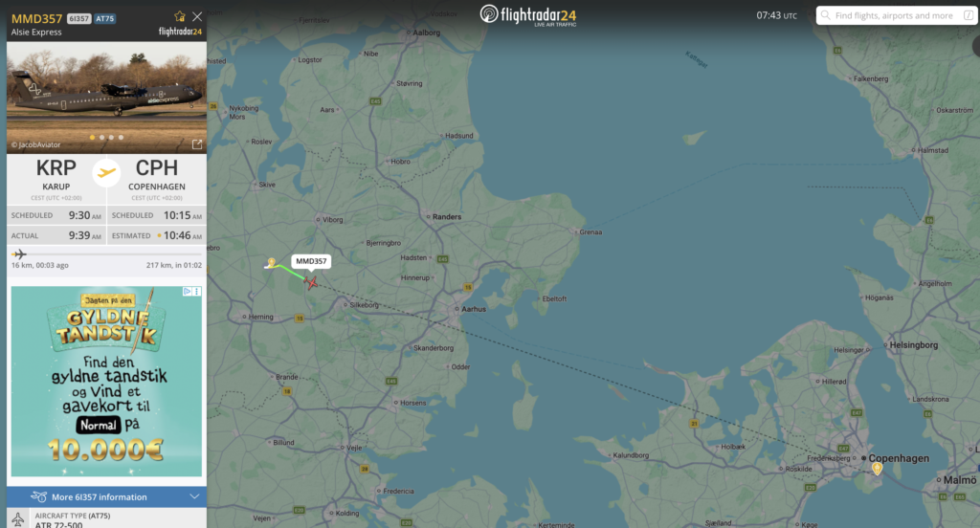Click the AdChoices icon on the advertisement
The width and height of the screenshot is (980, 528).
point(187,291)
